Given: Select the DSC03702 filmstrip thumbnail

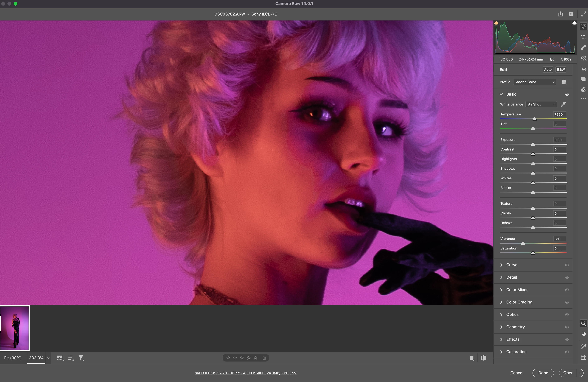Looking at the screenshot, I should [15, 328].
